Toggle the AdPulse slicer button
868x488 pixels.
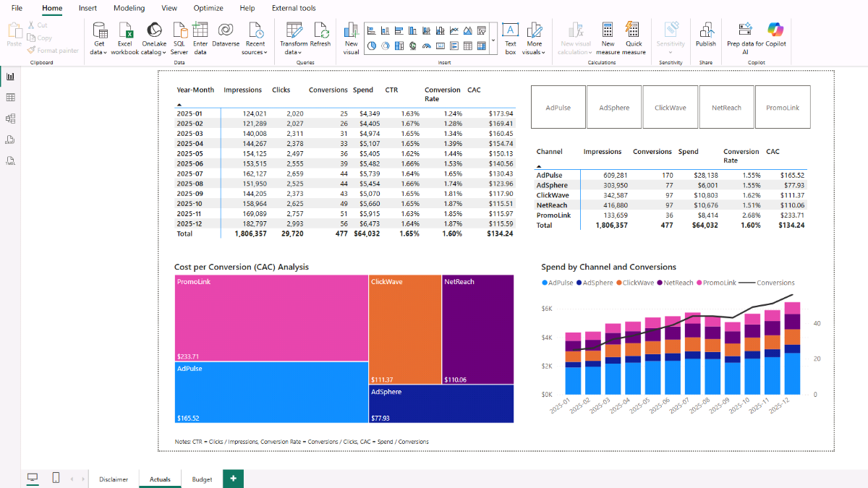[x=558, y=108]
